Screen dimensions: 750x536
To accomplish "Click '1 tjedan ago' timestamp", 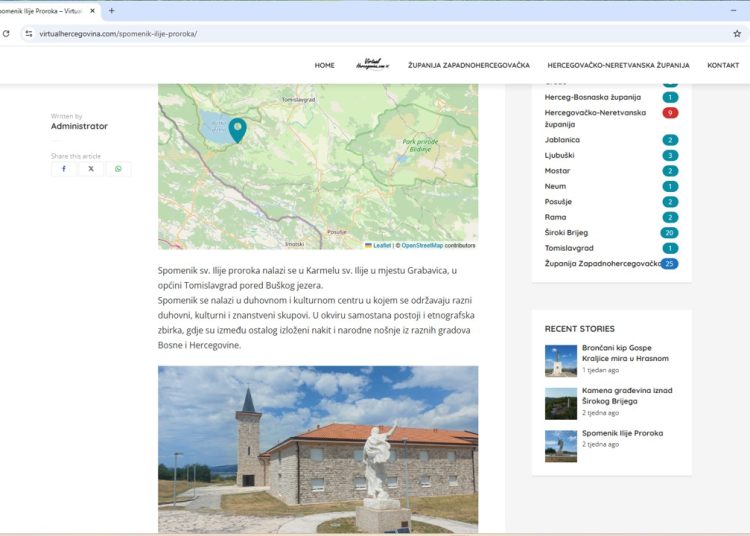I will pyautogui.click(x=600, y=370).
